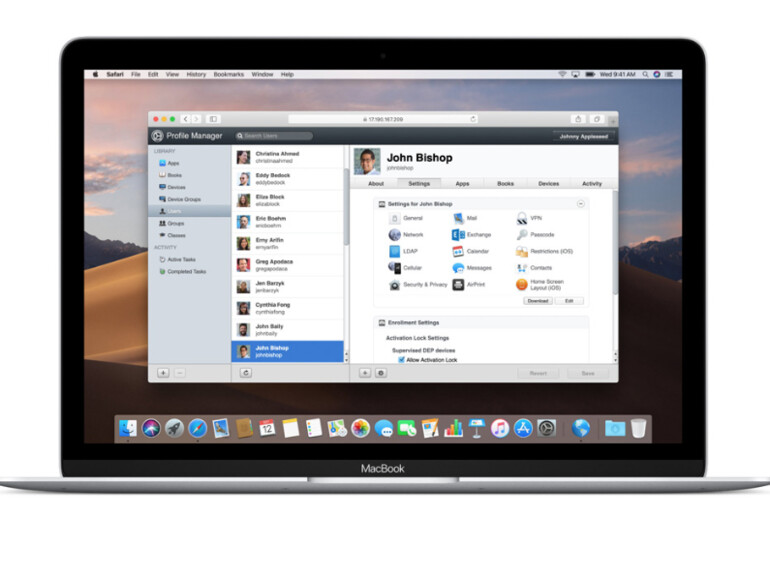Click the Save button
The height and width of the screenshot is (578, 770).
(588, 373)
